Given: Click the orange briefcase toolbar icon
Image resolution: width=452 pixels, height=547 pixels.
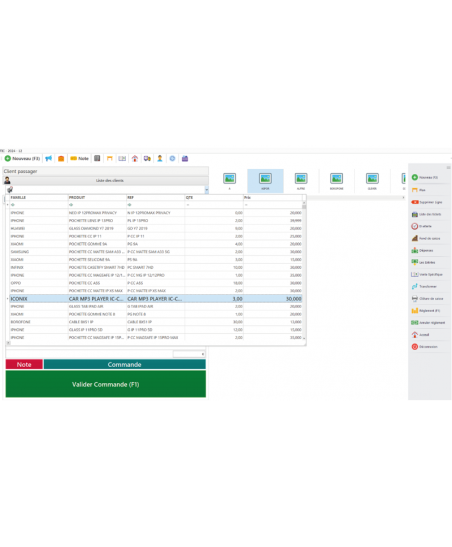Looking at the screenshot, I should click(61, 159).
